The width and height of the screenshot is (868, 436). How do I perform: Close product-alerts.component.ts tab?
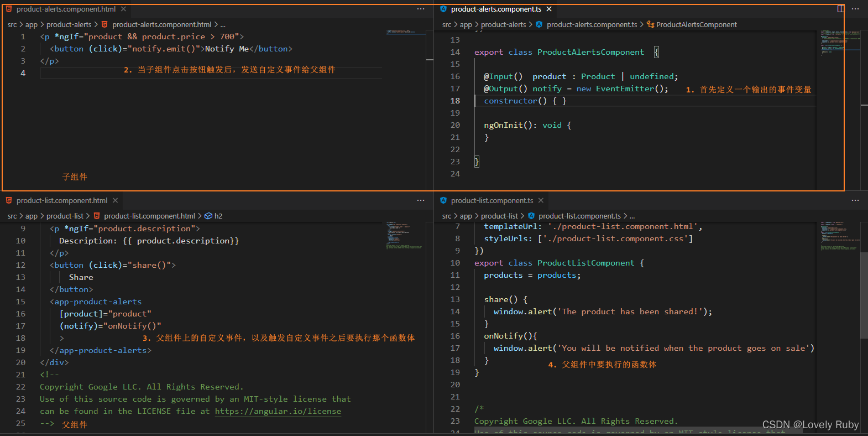pos(549,9)
